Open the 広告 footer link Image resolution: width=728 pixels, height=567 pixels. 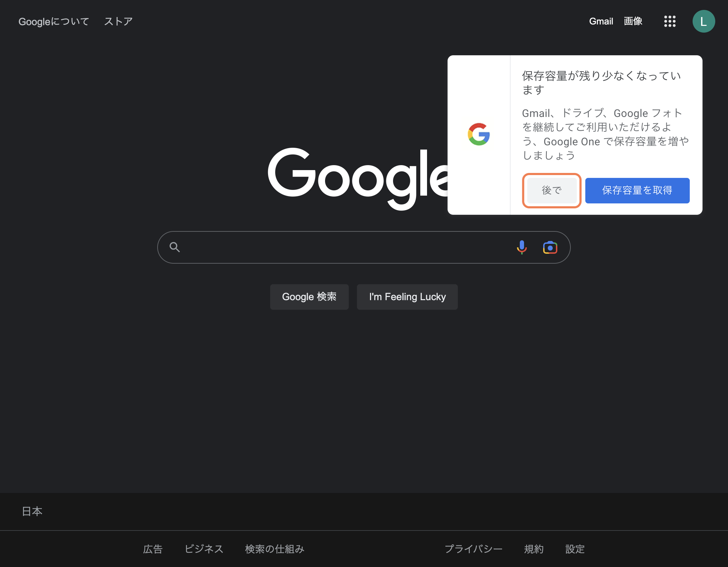point(153,549)
